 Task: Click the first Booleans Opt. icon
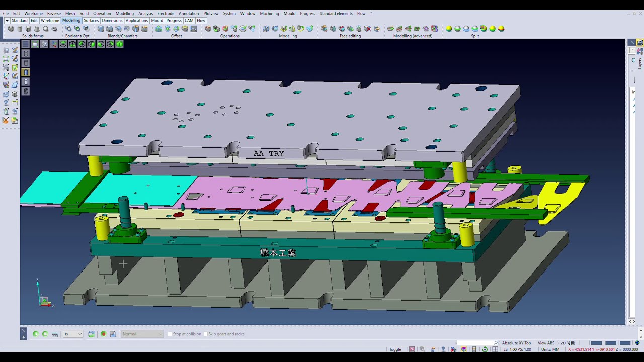tap(68, 29)
